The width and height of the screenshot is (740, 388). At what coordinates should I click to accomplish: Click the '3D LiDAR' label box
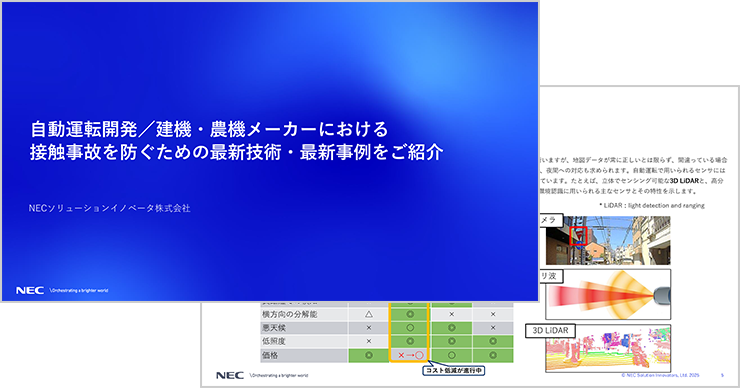point(550,330)
